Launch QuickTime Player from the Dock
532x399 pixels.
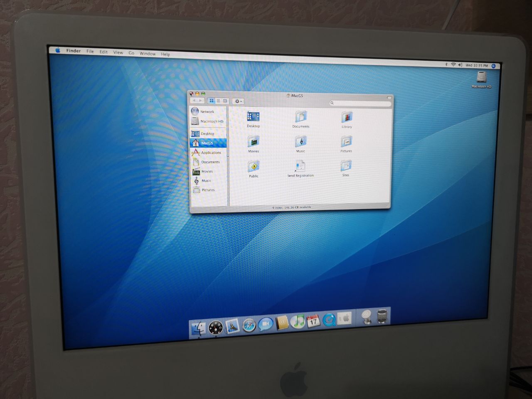click(x=329, y=320)
